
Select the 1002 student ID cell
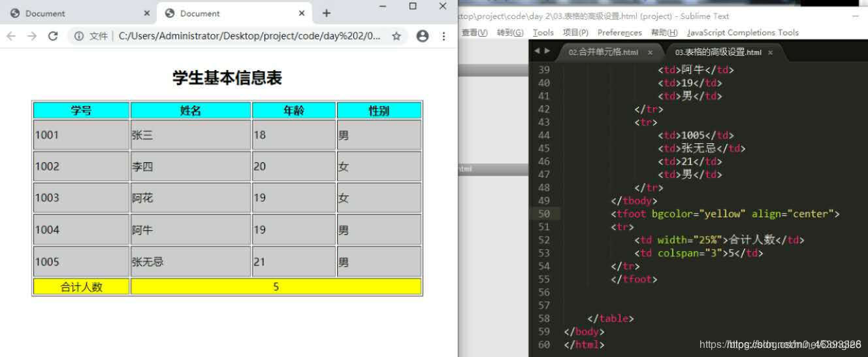pyautogui.click(x=81, y=166)
